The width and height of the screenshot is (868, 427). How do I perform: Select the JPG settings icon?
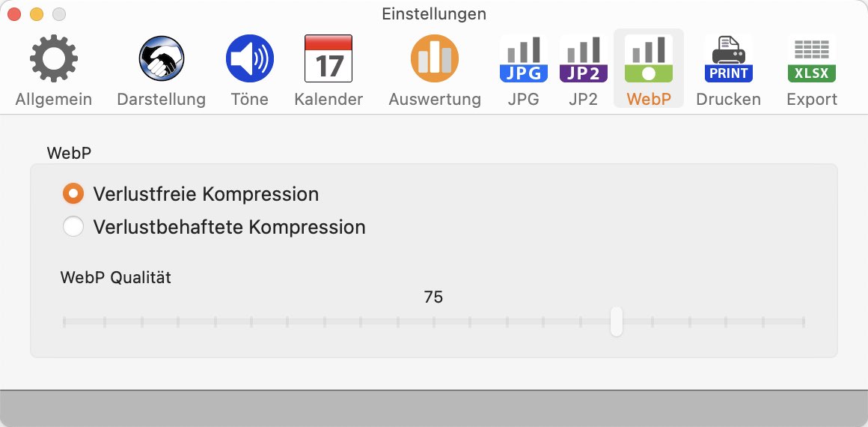(524, 58)
